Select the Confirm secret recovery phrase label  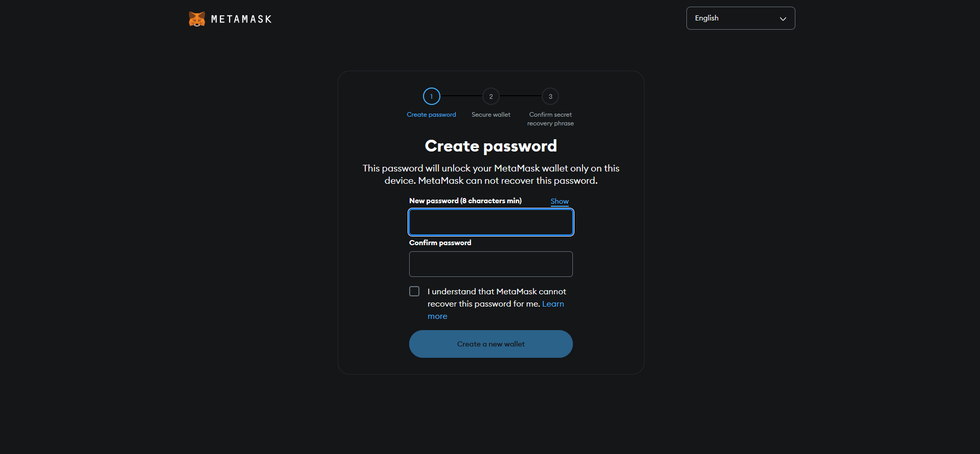pos(550,119)
